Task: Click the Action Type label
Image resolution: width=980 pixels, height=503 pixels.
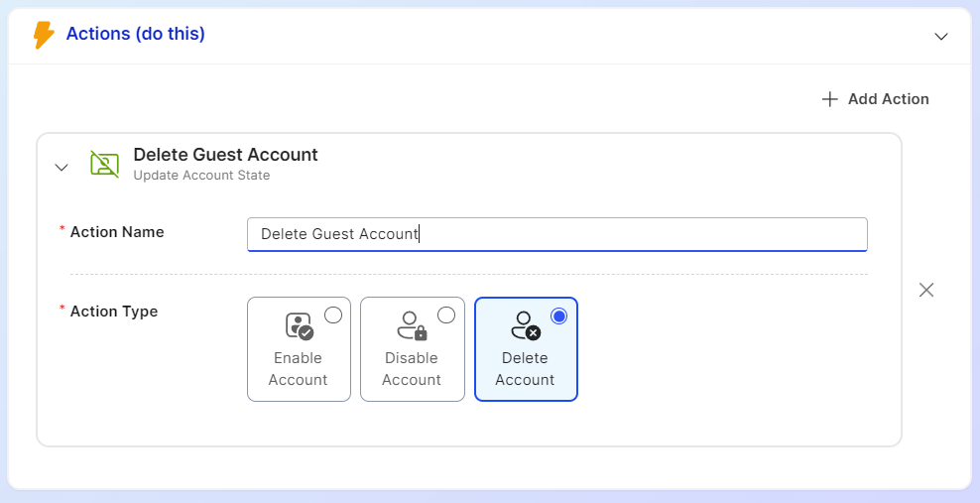Action: [114, 312]
